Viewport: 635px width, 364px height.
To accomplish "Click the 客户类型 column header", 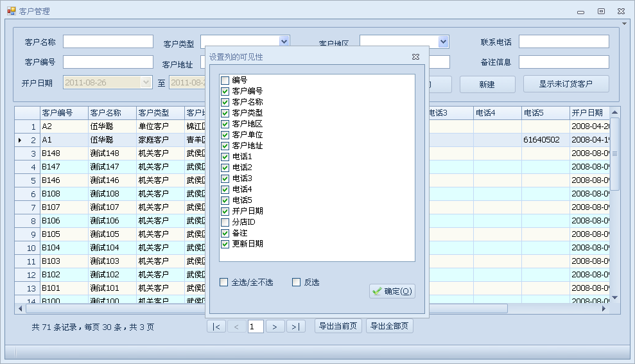I will coord(161,112).
